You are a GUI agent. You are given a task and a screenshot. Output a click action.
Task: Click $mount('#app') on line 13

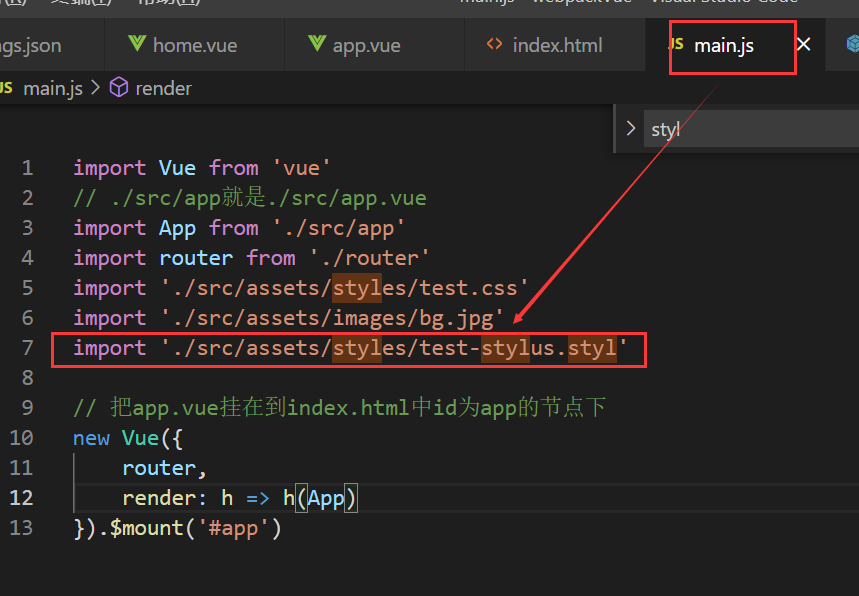[x=195, y=528]
